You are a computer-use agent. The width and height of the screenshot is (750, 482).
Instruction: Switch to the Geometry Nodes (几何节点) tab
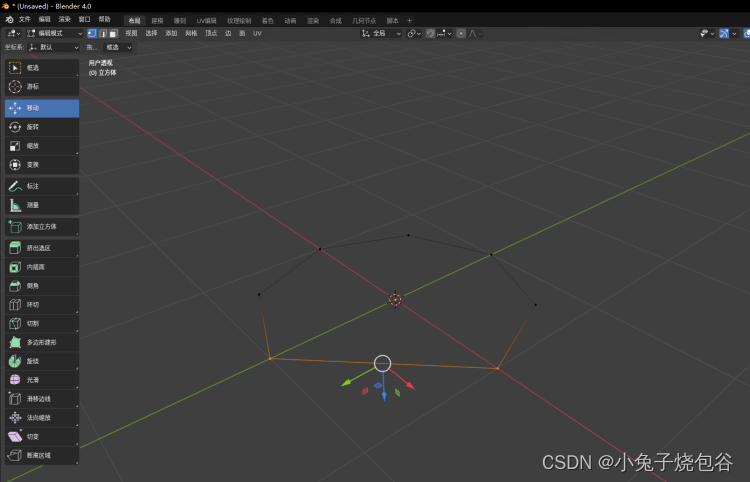(364, 21)
